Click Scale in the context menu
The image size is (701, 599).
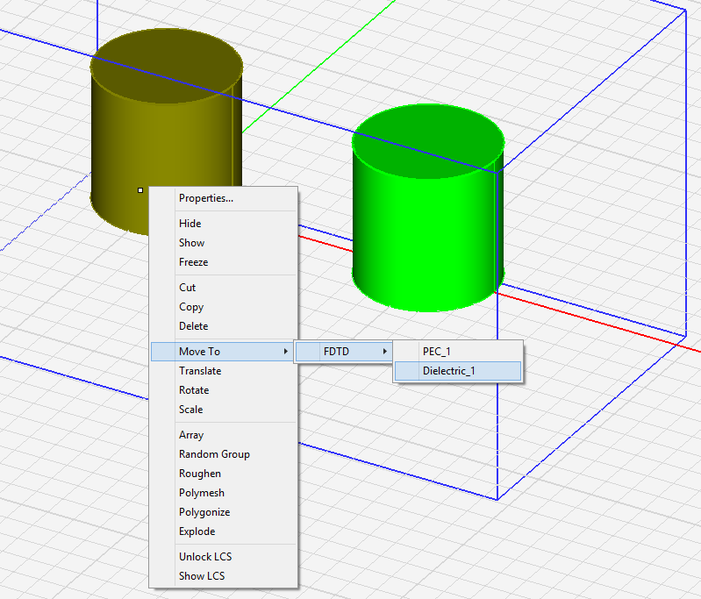(190, 409)
